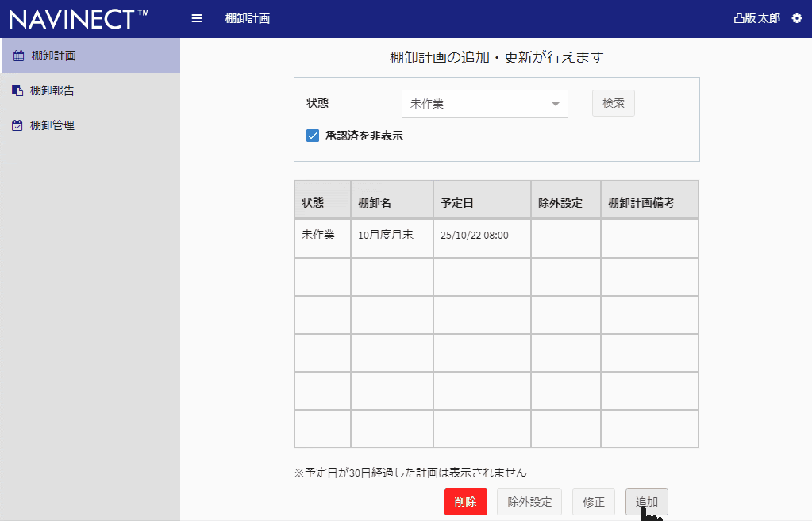812x521 pixels.
Task: Click the user name 凸版太郎
Action: (756, 17)
